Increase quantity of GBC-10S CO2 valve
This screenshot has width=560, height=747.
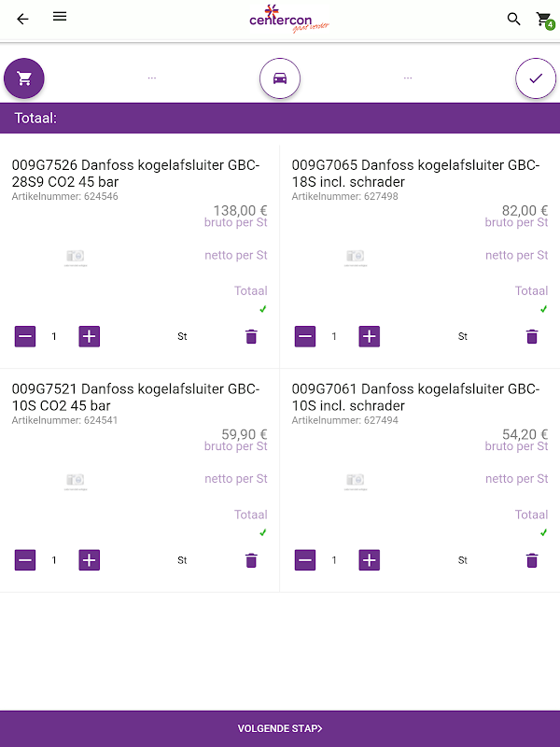pyautogui.click(x=89, y=560)
